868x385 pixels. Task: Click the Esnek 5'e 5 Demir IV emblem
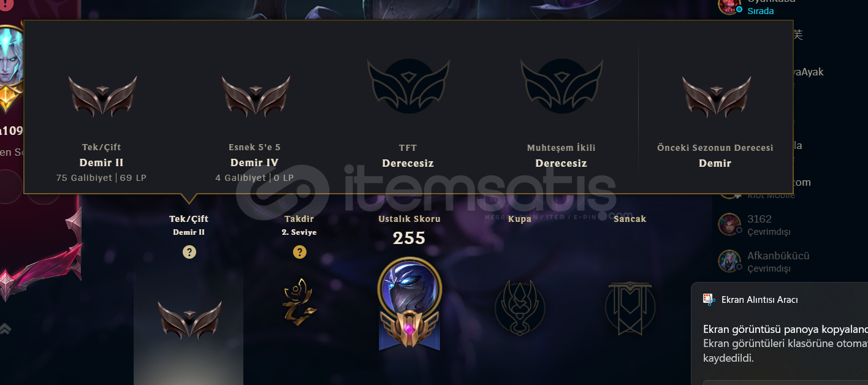[256, 96]
